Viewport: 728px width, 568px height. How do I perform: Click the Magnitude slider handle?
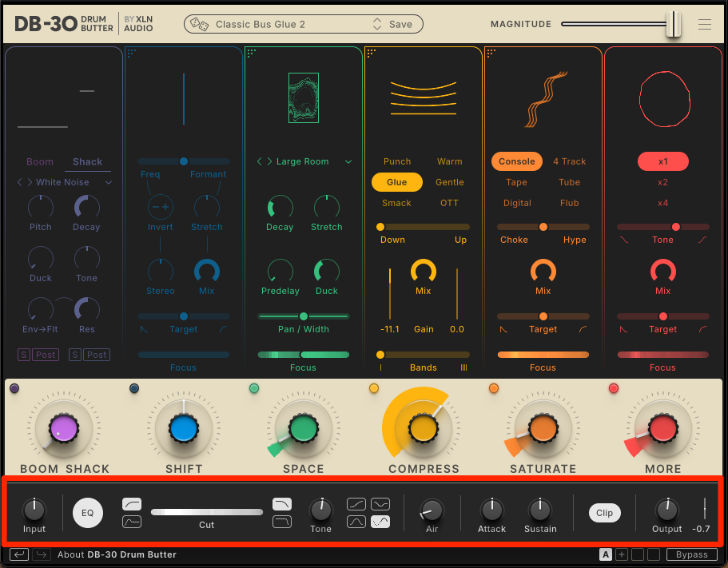click(674, 24)
